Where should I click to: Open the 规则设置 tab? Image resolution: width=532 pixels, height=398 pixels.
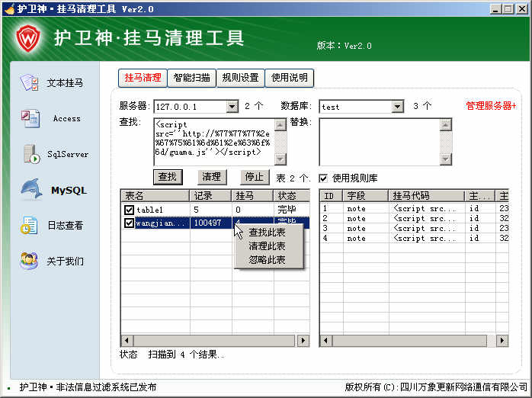point(241,78)
